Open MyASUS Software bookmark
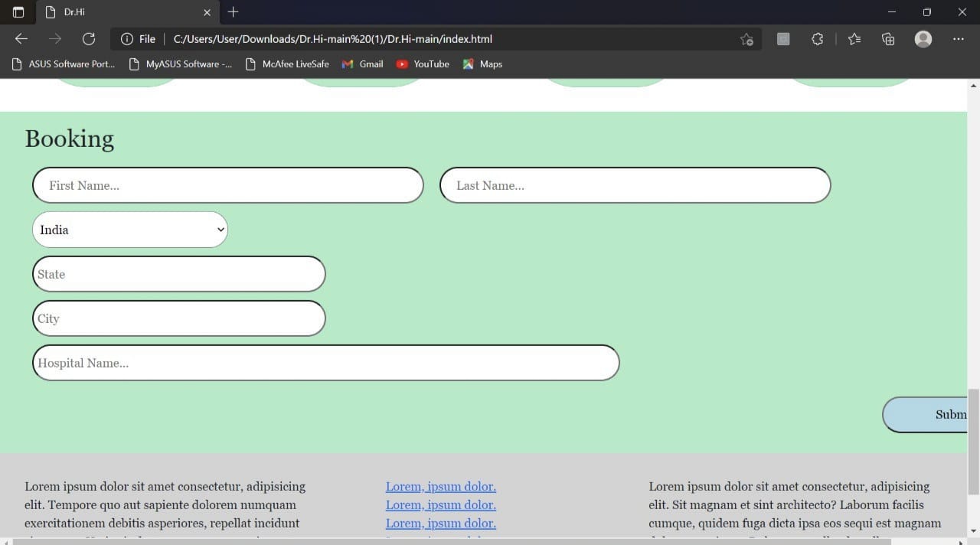The image size is (980, 545). point(181,64)
